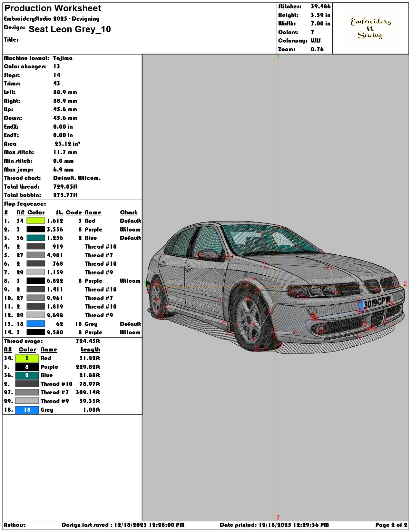The image size is (411, 532).
Task: Click the Max stitch value '11.7 mm'
Action: 65,152
